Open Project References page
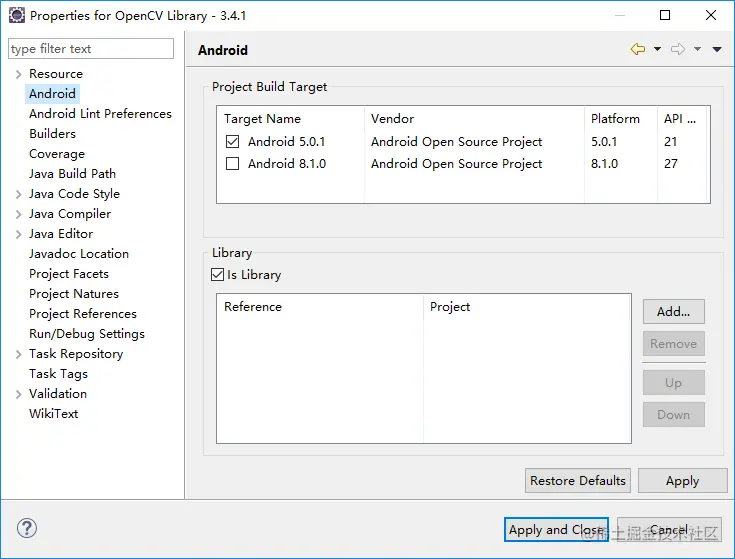 click(82, 313)
